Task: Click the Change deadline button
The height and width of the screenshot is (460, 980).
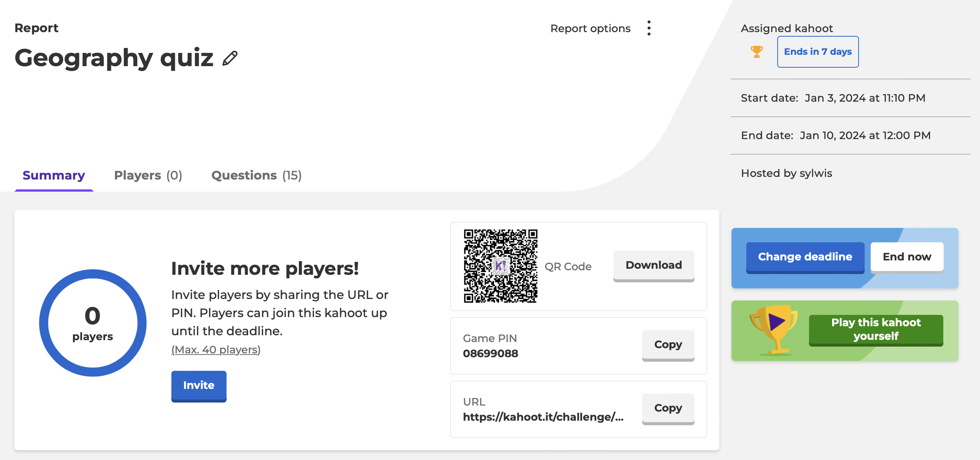Action: click(805, 257)
